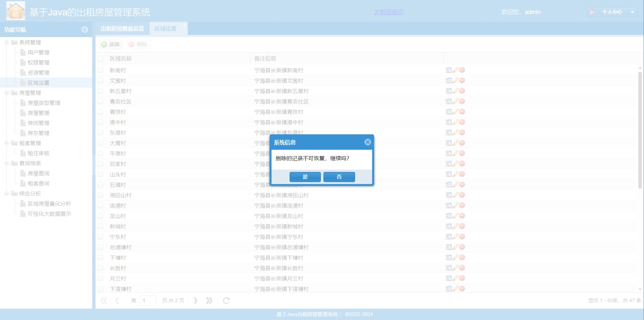Click the 删除 toolbar button
Screen dimensions: 644x320
point(138,44)
